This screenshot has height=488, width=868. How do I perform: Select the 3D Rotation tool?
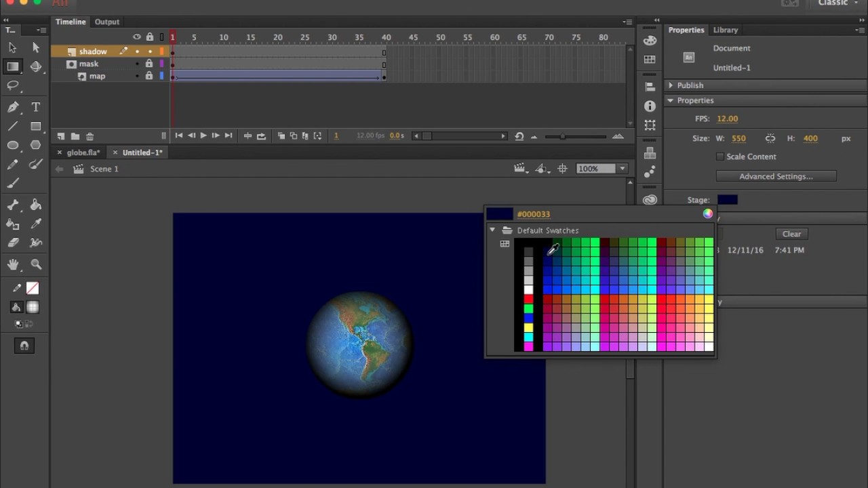(36, 66)
